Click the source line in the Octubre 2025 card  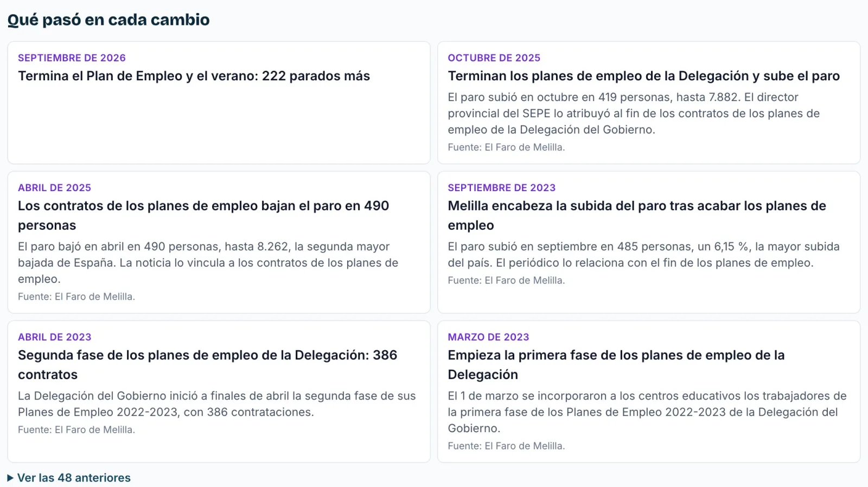[x=506, y=147]
